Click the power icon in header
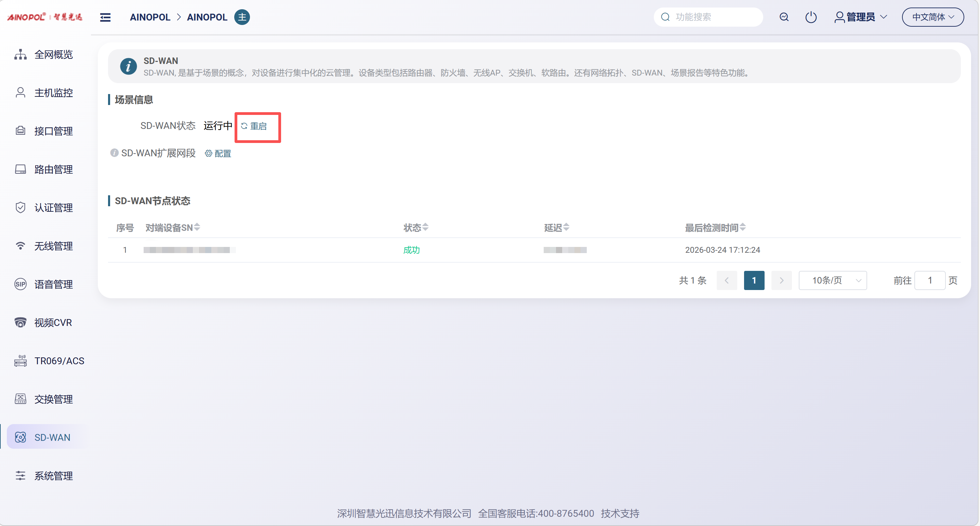Viewport: 980px width, 526px height. 811,17
